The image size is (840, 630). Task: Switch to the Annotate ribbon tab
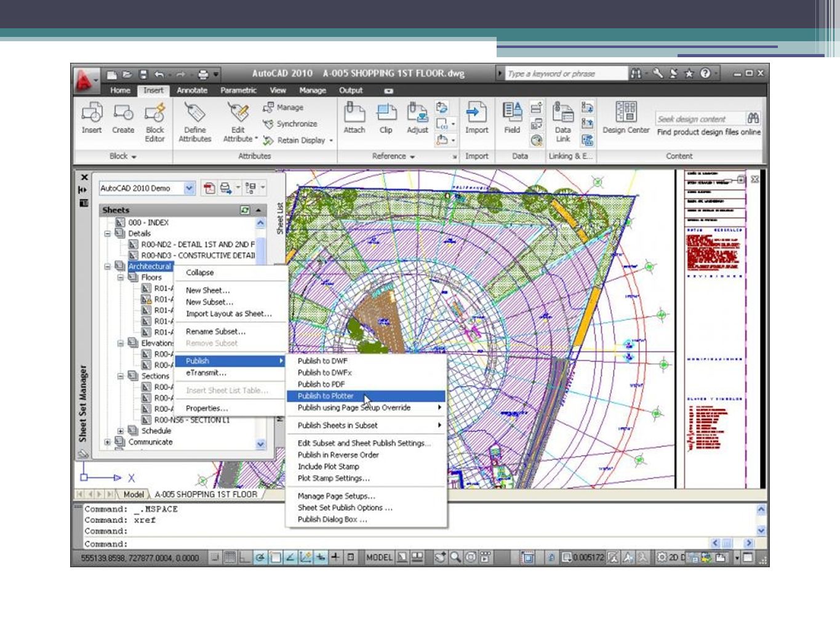(x=192, y=90)
